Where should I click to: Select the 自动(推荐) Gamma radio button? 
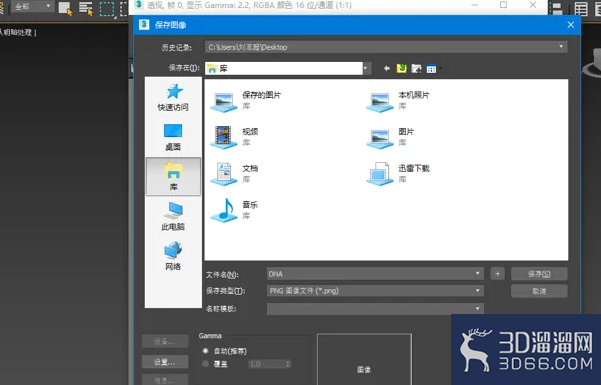[x=206, y=351]
